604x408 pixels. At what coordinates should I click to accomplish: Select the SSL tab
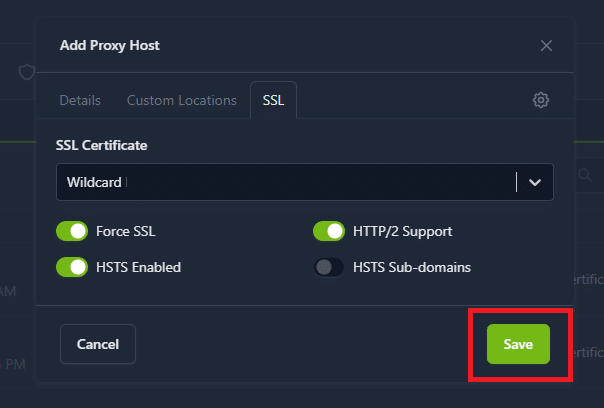[273, 100]
